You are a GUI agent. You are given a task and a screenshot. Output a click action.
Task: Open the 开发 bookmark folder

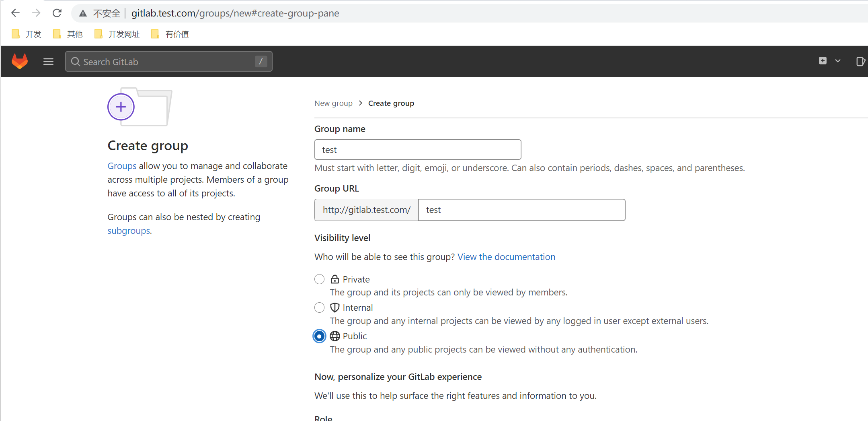tap(27, 34)
